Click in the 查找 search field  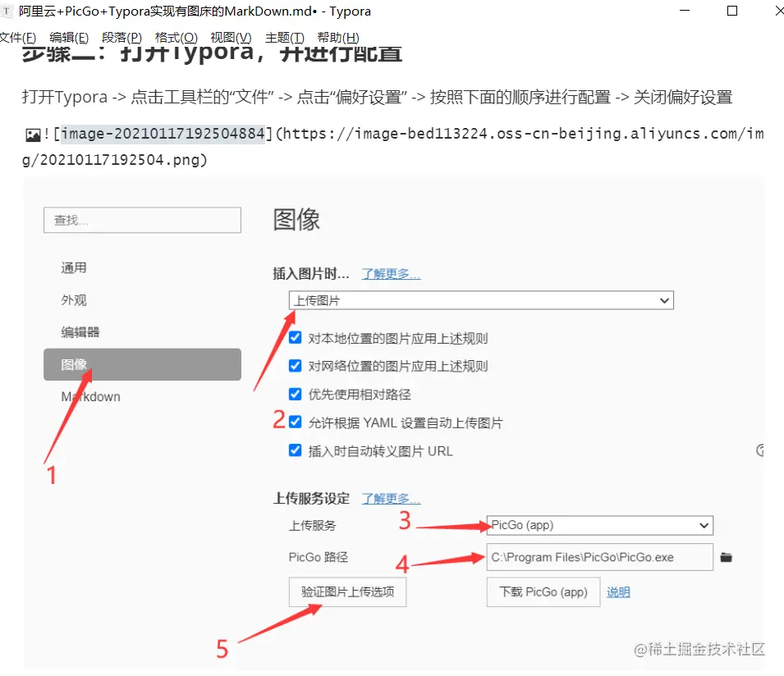pyautogui.click(x=142, y=221)
